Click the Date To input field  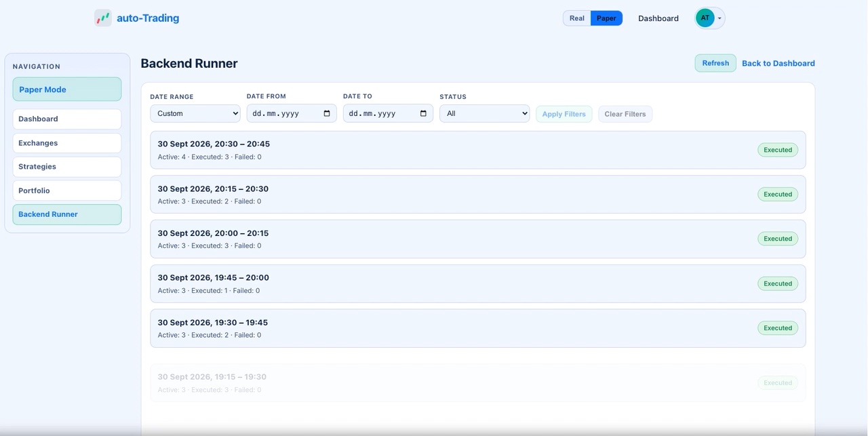[388, 113]
